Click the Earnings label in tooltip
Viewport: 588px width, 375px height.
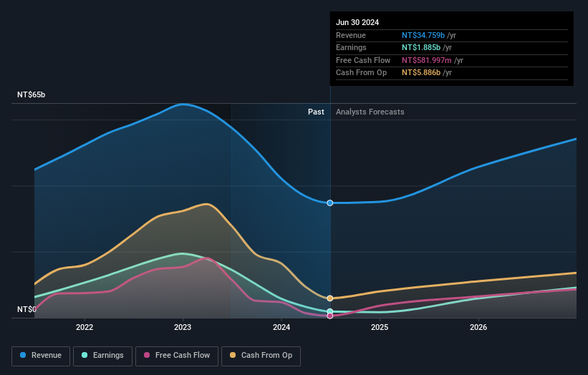(351, 47)
